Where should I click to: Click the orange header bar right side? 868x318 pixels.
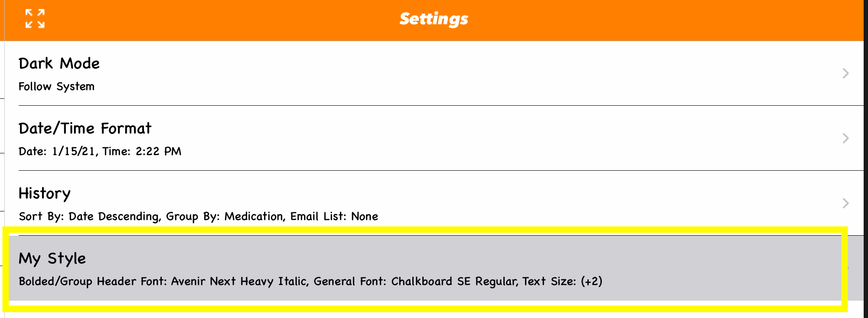coord(737,20)
